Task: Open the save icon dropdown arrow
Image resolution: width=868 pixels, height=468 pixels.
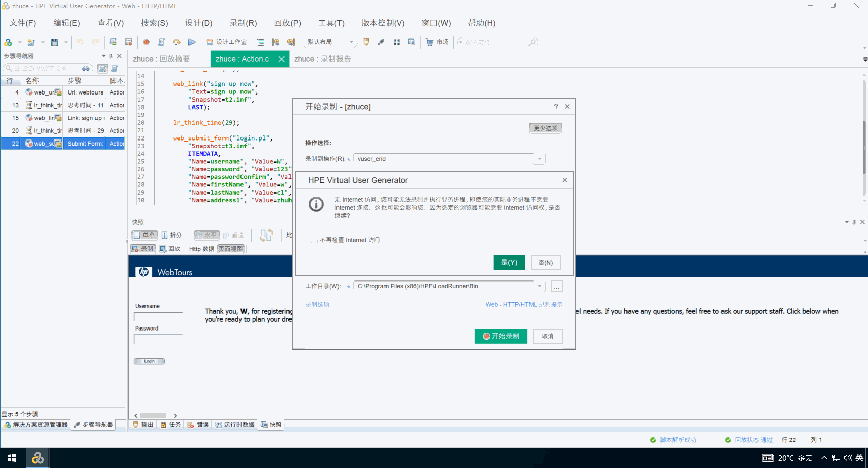Action: point(66,42)
